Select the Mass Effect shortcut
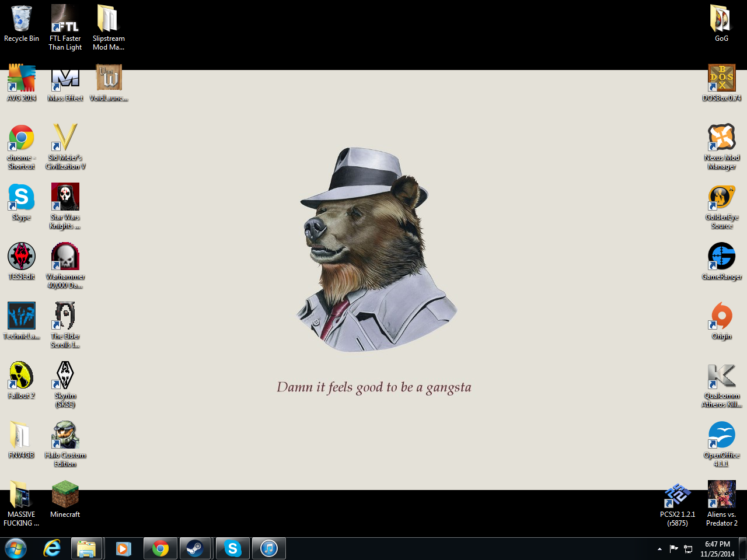Screen dimensions: 747x560 point(65,83)
